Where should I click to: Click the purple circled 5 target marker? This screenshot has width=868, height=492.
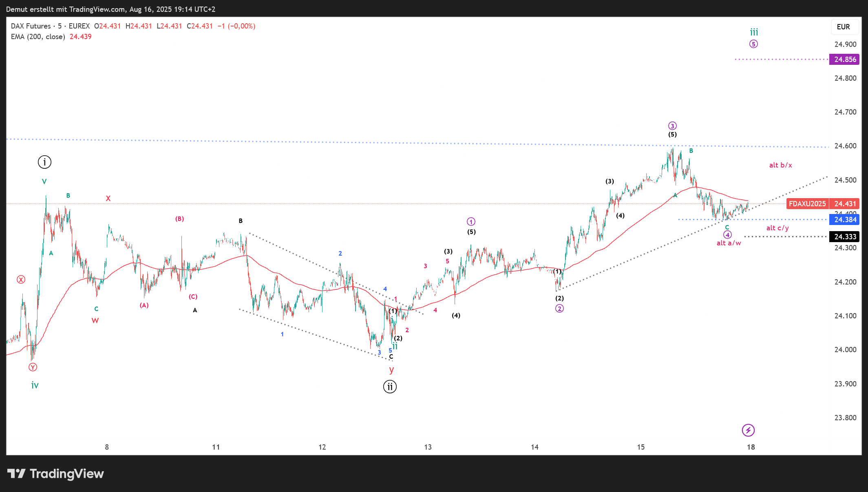coord(753,44)
